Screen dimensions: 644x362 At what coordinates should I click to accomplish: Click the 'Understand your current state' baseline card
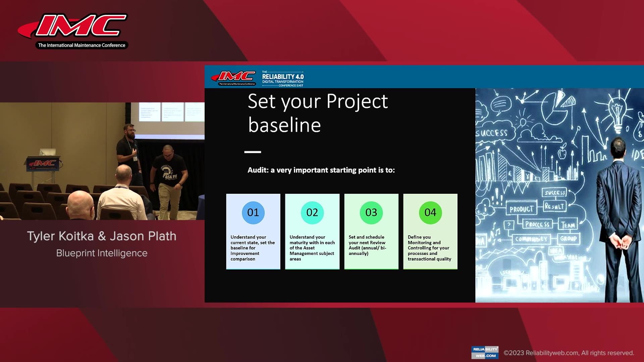253,231
